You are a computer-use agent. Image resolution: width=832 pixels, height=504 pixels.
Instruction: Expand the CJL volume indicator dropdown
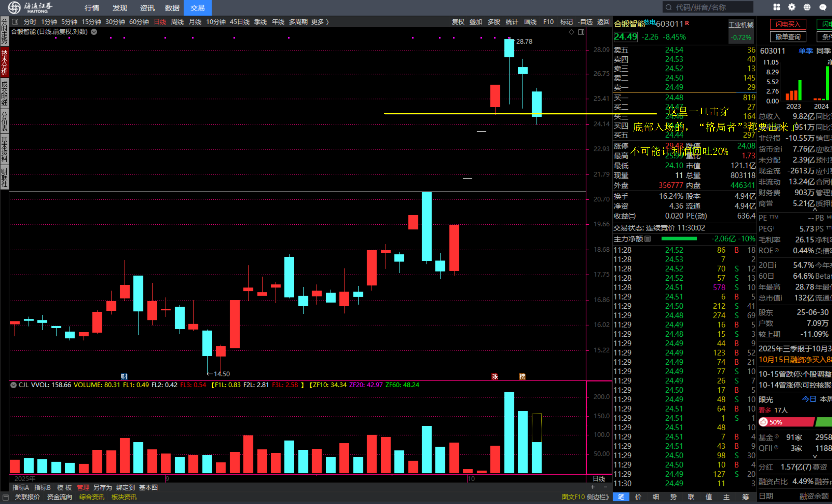point(13,385)
